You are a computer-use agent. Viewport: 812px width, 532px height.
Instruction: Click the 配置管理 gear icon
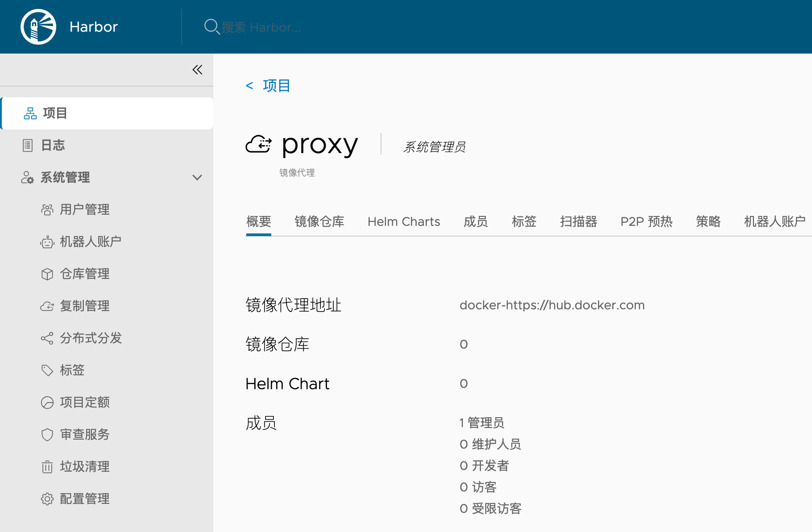(x=47, y=499)
